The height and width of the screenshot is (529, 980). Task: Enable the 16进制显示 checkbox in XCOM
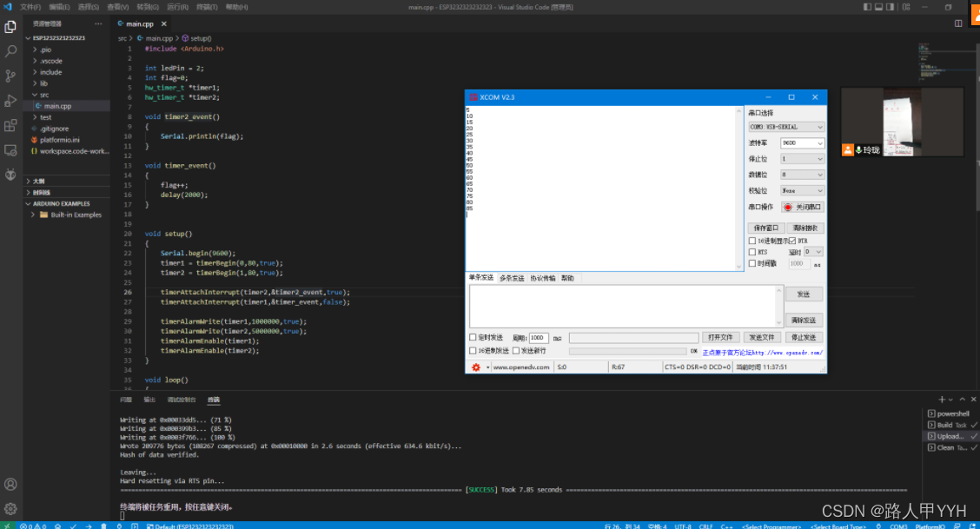click(752, 241)
